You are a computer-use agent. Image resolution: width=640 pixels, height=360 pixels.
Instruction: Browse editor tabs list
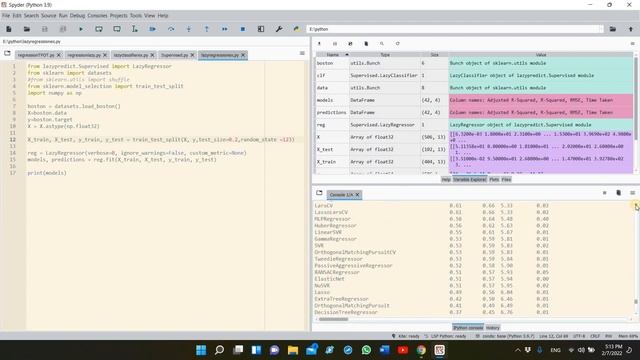[x=7, y=53]
